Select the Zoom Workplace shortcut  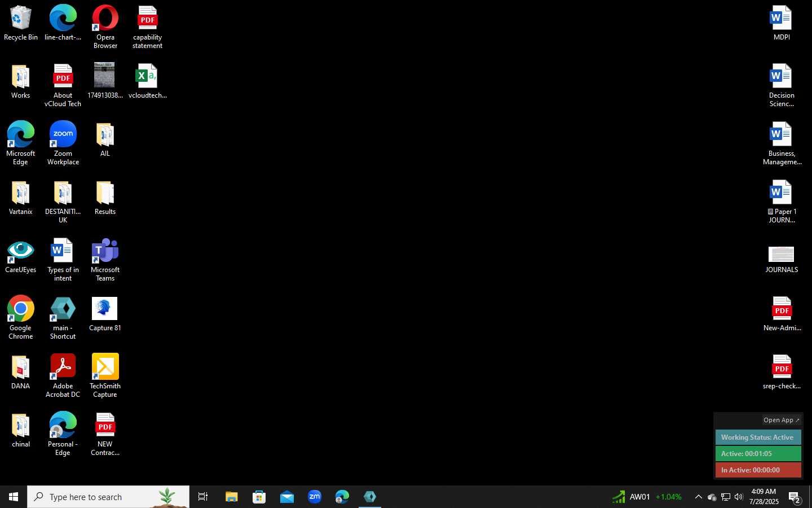click(63, 143)
